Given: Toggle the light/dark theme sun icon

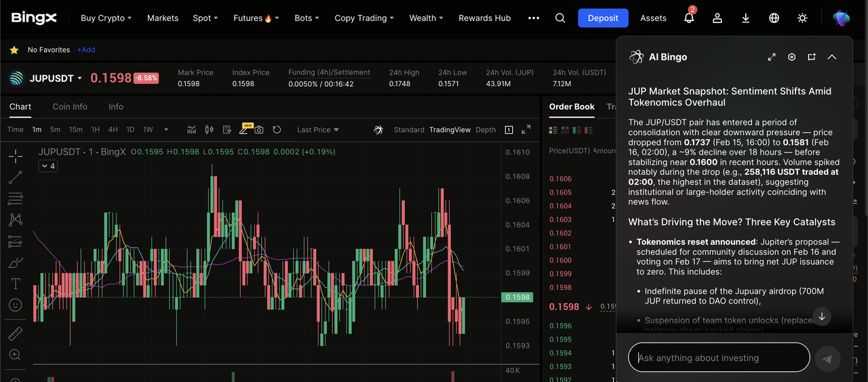Looking at the screenshot, I should pyautogui.click(x=802, y=18).
